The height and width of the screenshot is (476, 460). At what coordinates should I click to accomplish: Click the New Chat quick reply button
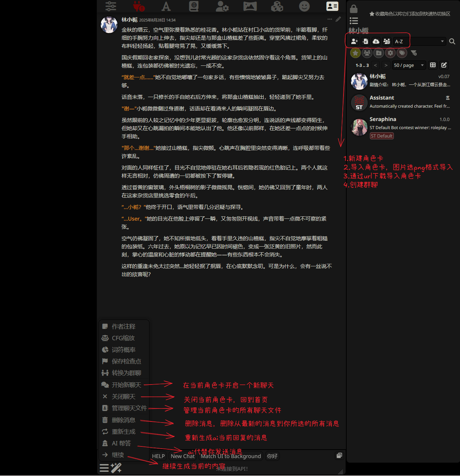coord(183,456)
